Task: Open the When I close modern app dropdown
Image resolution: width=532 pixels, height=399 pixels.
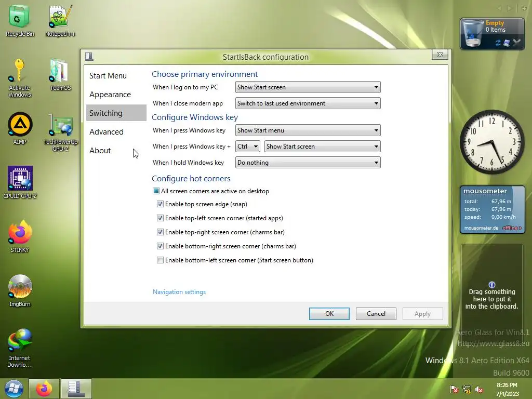Action: click(x=308, y=103)
